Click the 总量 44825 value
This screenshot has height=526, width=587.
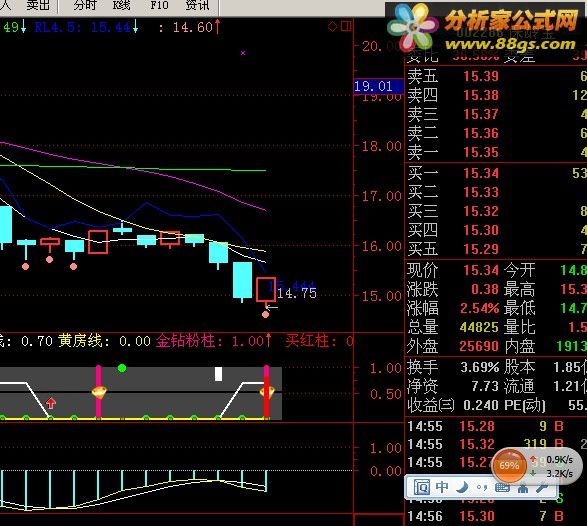480,327
